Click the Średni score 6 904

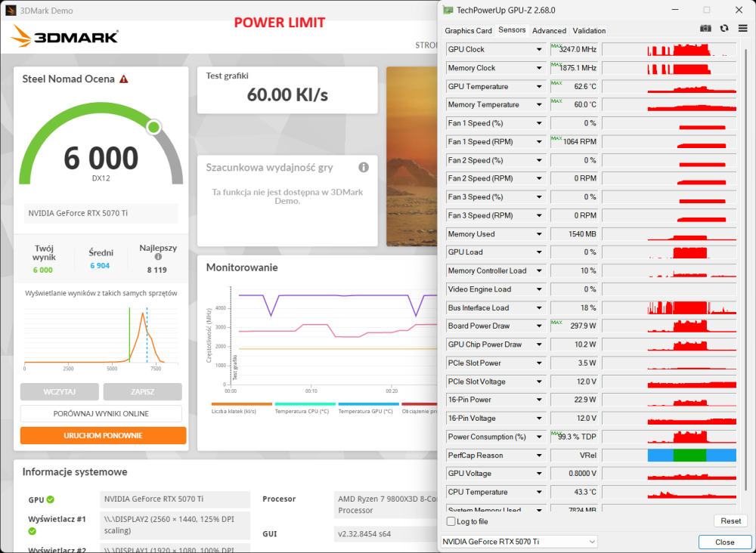point(100,265)
